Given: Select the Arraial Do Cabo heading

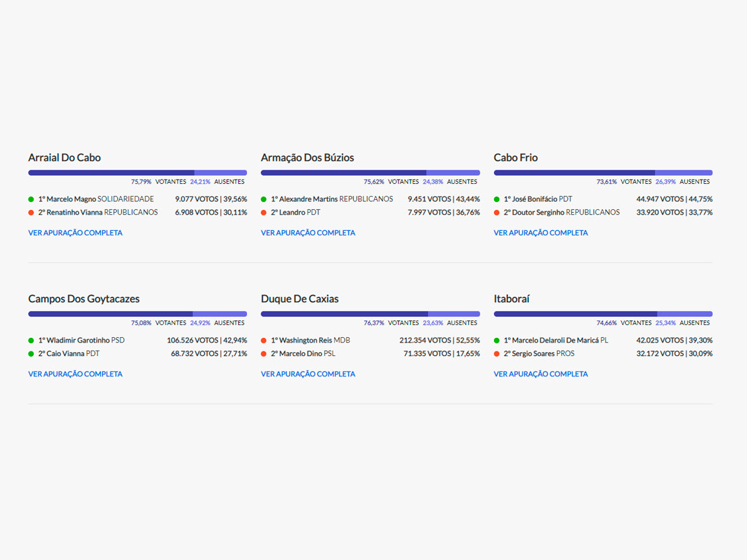Looking at the screenshot, I should click(65, 157).
